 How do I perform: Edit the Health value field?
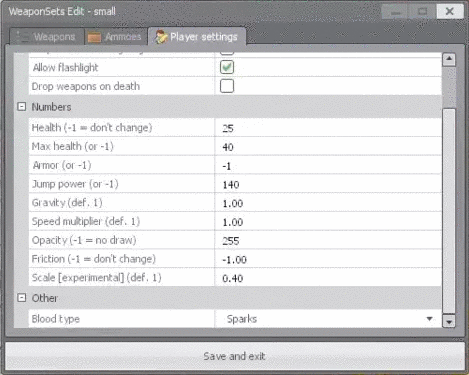coord(328,128)
